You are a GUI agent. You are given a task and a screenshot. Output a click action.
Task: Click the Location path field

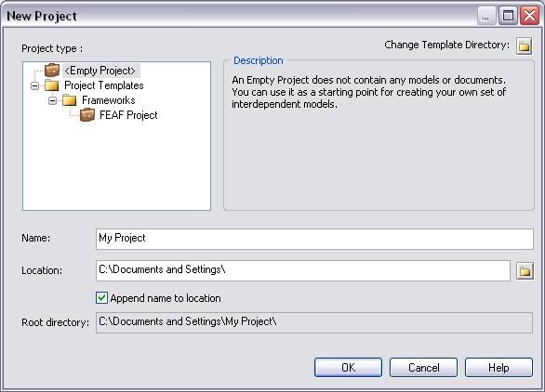(x=303, y=270)
